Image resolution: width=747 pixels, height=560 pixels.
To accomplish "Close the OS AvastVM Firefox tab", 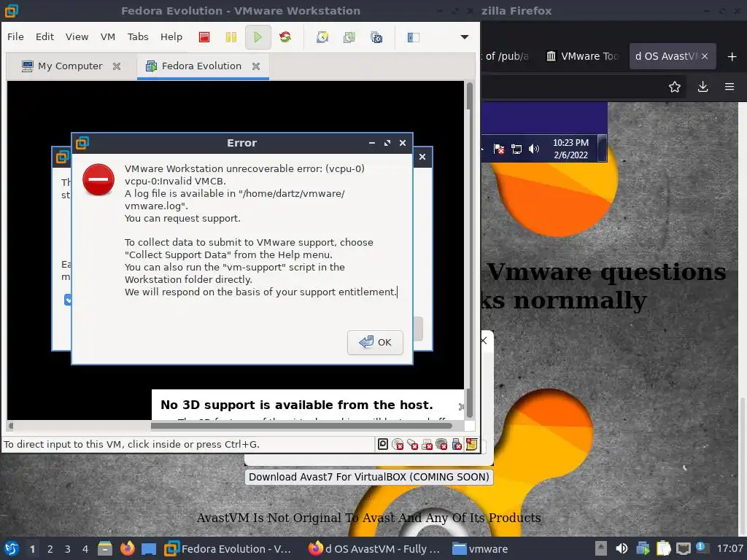I will pyautogui.click(x=705, y=56).
